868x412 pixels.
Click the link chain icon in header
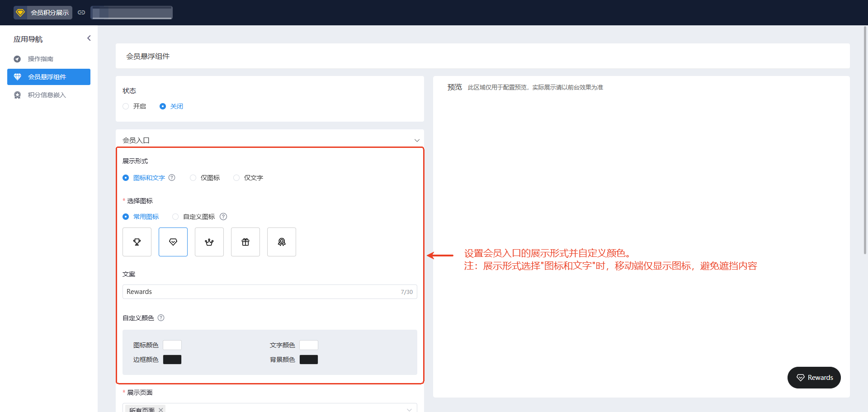tap(81, 12)
